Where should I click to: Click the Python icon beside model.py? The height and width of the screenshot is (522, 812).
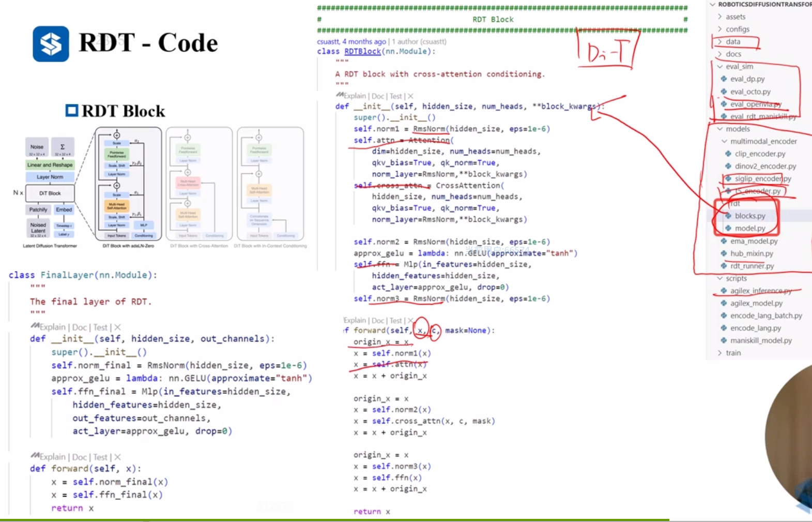click(x=728, y=228)
